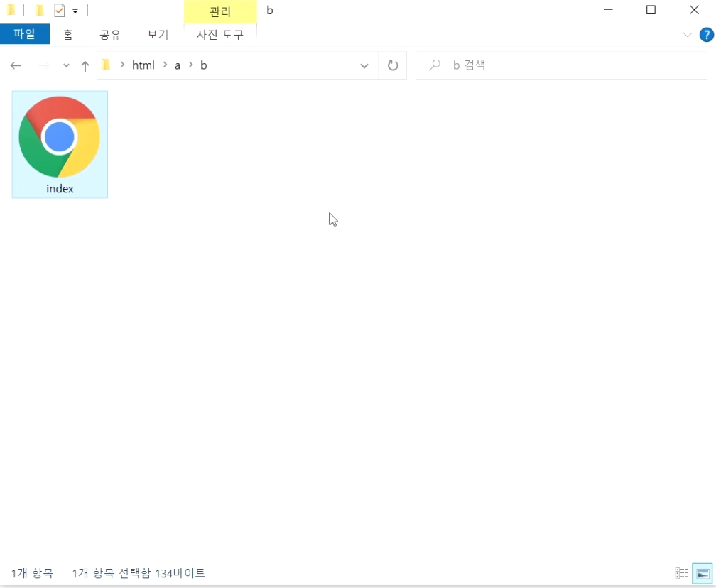Switch to details view layout
Image resolution: width=716 pixels, height=588 pixels.
tap(682, 573)
